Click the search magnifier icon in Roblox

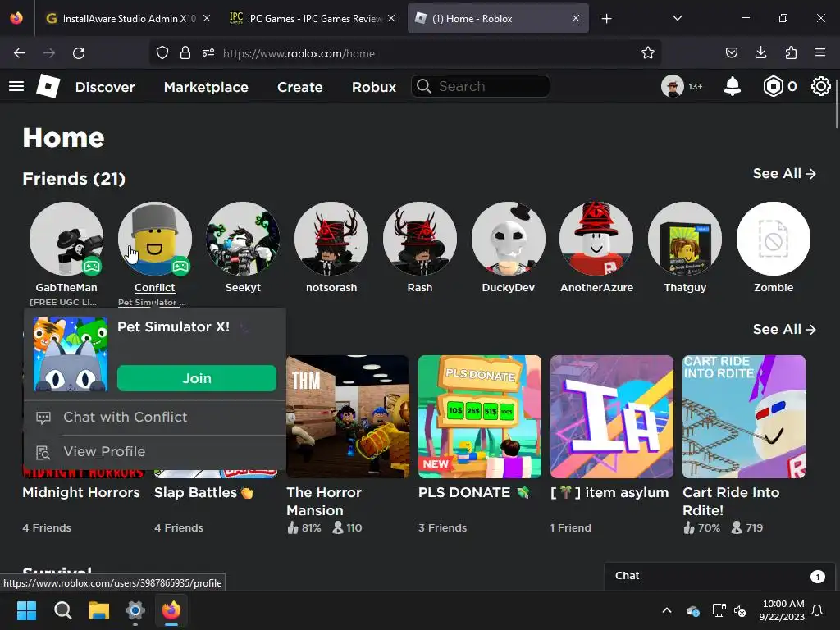pos(424,86)
